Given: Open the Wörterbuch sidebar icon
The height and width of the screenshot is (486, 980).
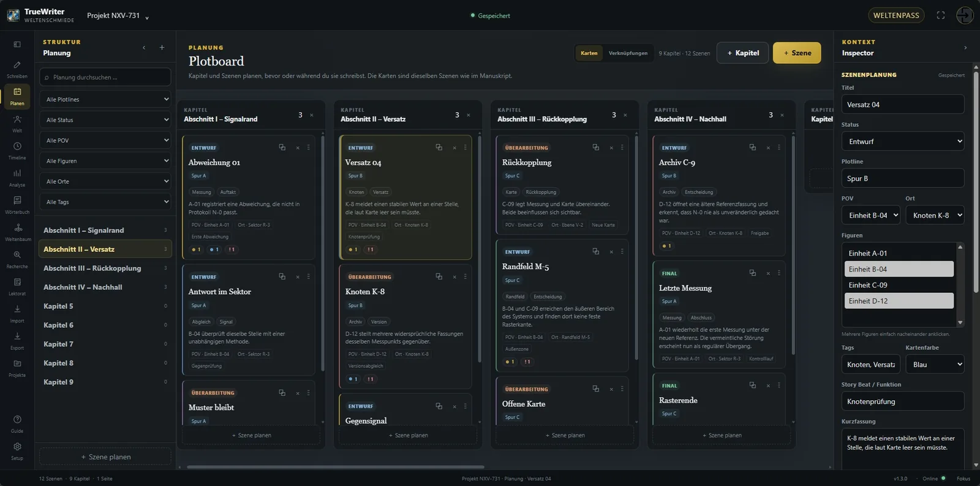Looking at the screenshot, I should (17, 204).
